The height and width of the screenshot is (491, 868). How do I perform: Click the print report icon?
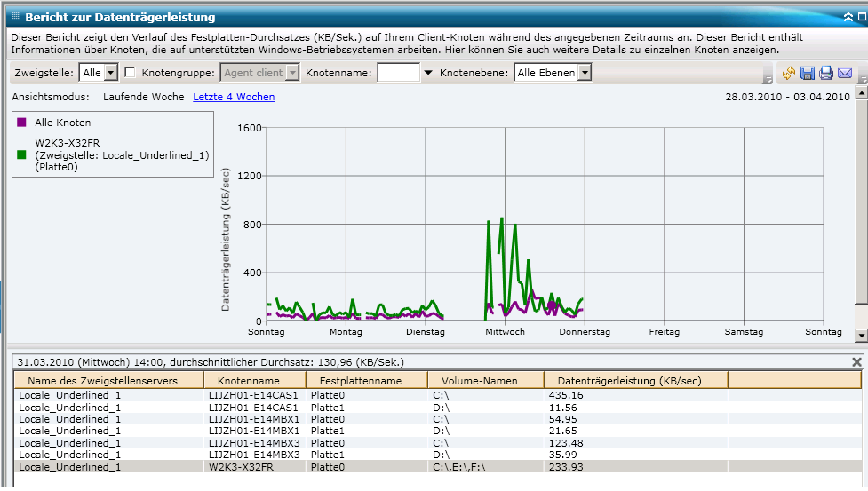pyautogui.click(x=826, y=73)
